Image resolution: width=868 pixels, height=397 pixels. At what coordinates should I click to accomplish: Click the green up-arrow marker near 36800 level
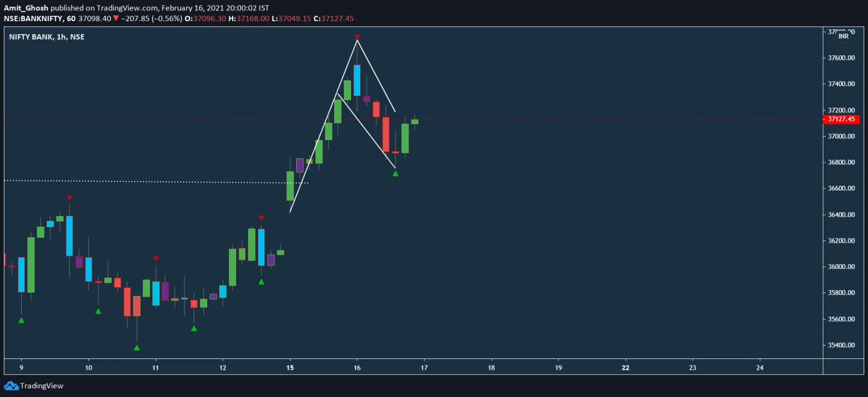tap(395, 173)
